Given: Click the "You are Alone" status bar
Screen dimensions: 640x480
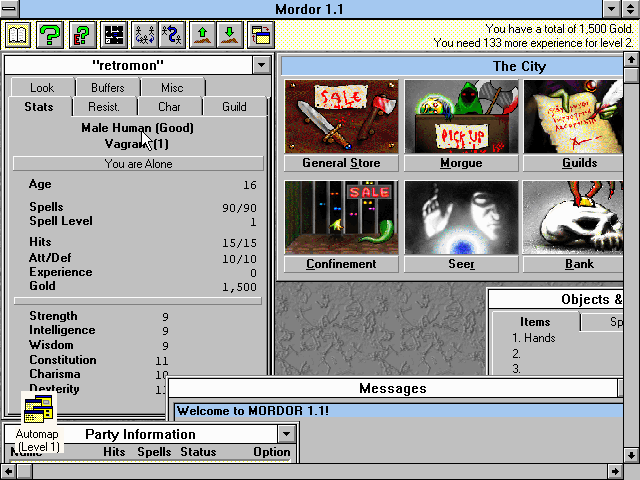Looking at the screenshot, I should pyautogui.click(x=138, y=164).
